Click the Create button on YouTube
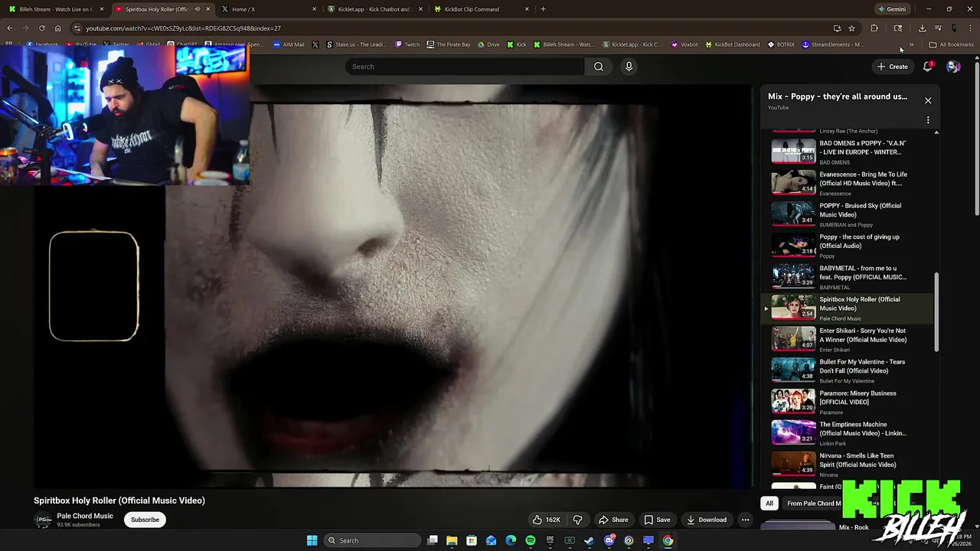Image resolution: width=980 pixels, height=551 pixels. click(x=893, y=67)
